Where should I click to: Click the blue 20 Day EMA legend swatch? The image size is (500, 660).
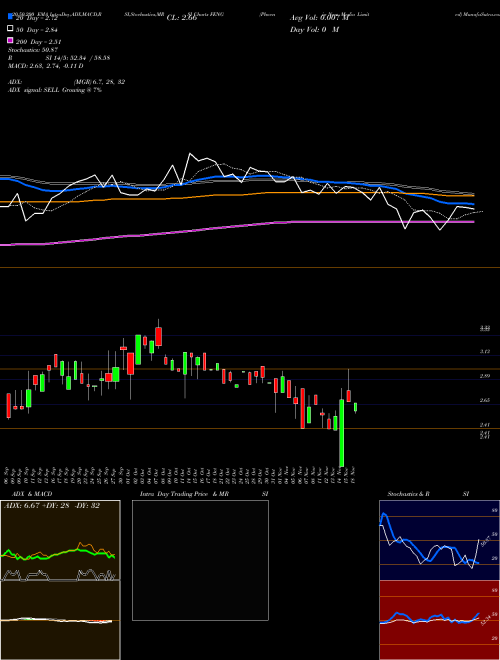point(11,17)
